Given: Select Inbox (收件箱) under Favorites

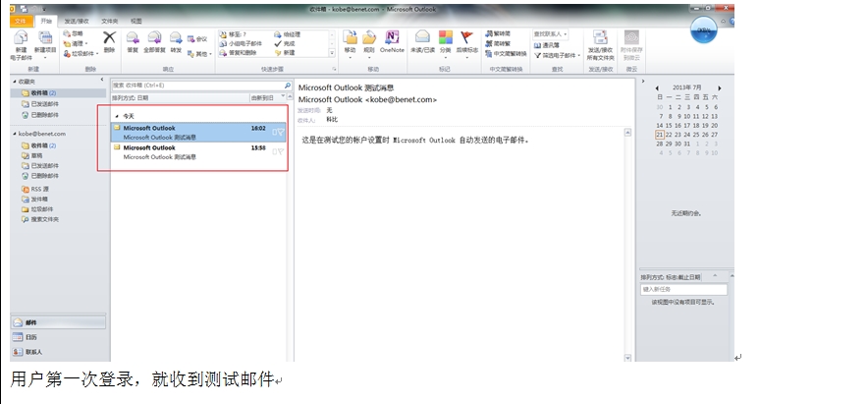Looking at the screenshot, I should pos(59,92).
